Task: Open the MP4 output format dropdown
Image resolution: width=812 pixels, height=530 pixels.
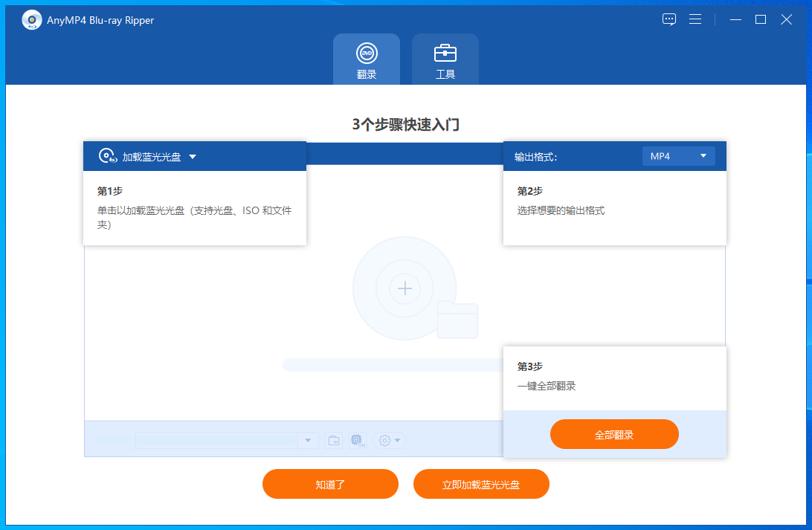Action: (x=678, y=156)
